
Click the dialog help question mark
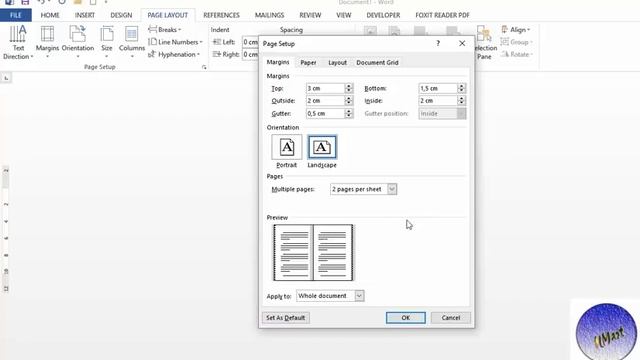[438, 43]
